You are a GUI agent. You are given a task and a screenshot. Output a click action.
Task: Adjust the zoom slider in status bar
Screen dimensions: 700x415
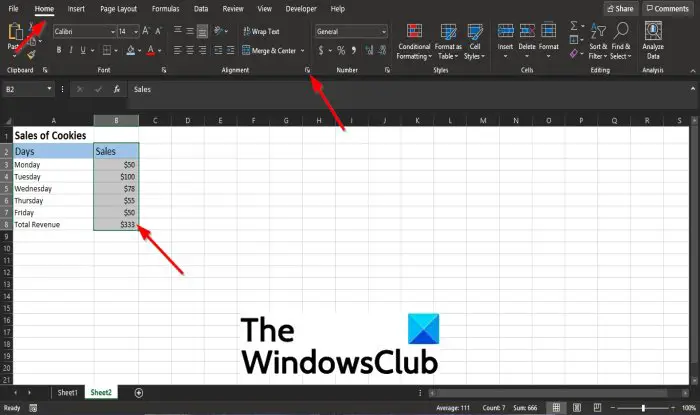click(643, 408)
